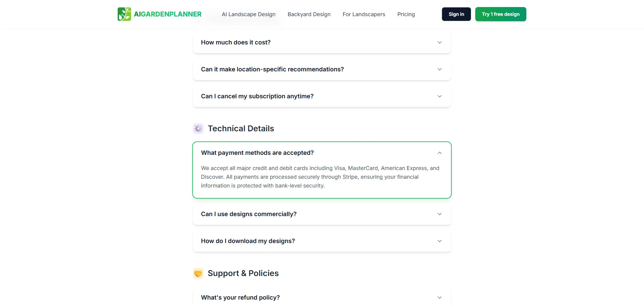644x306 pixels.
Task: Navigate to Pricing
Action: point(406,14)
